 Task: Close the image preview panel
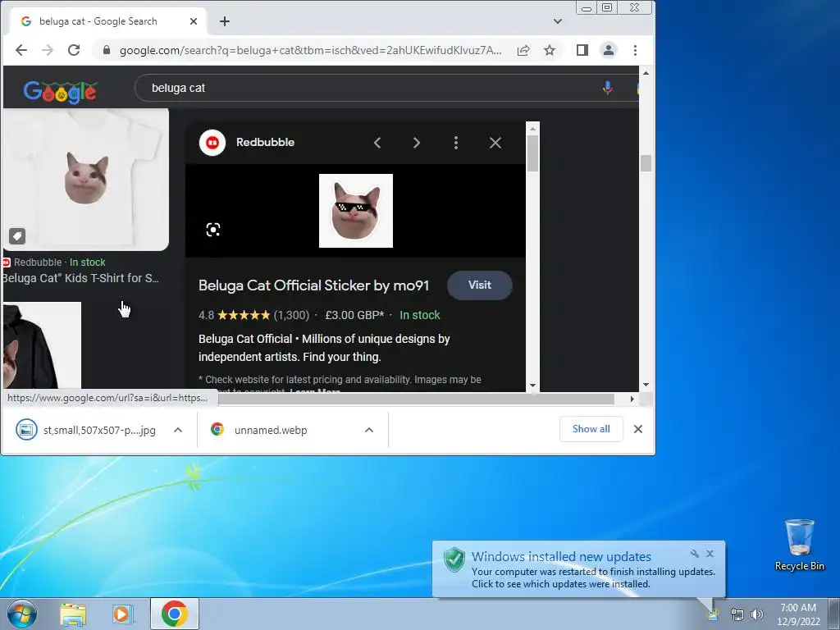coord(495,143)
